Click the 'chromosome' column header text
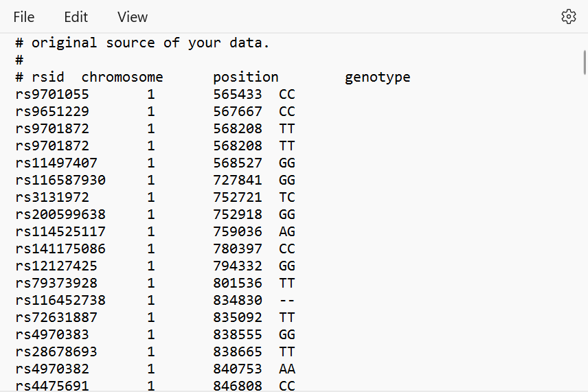The image size is (588, 392). 122,77
